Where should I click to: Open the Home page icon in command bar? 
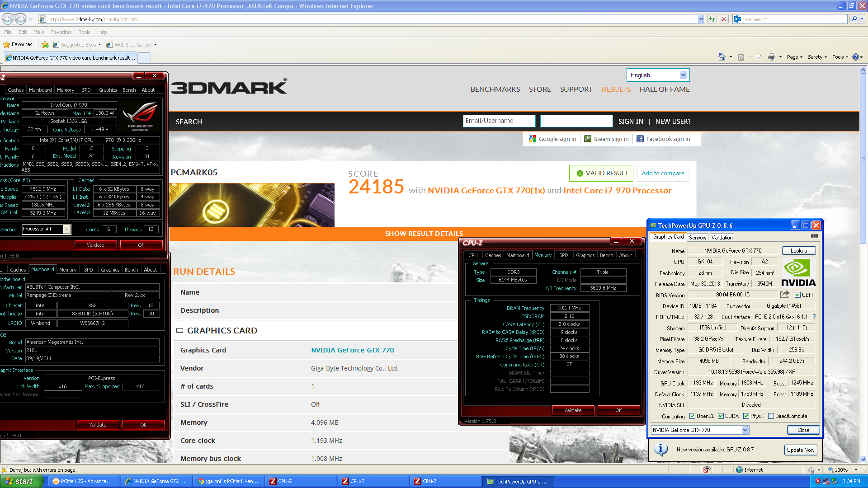coord(722,57)
